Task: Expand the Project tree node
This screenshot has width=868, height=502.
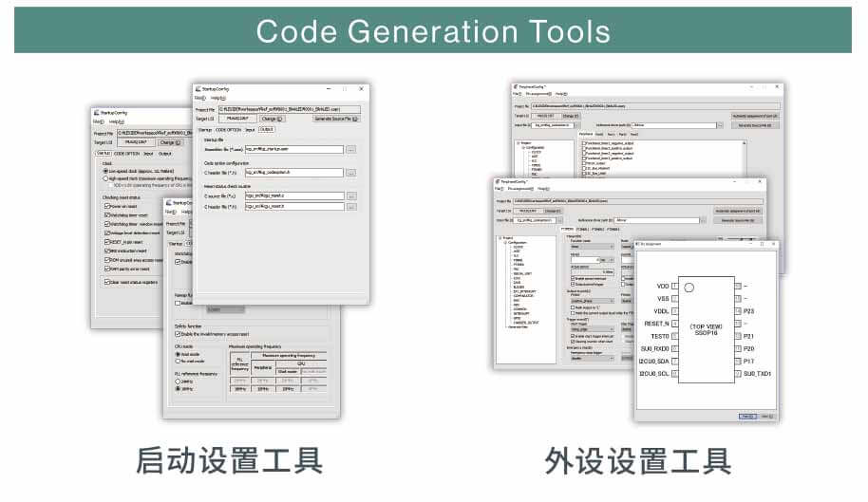Action: (500, 239)
